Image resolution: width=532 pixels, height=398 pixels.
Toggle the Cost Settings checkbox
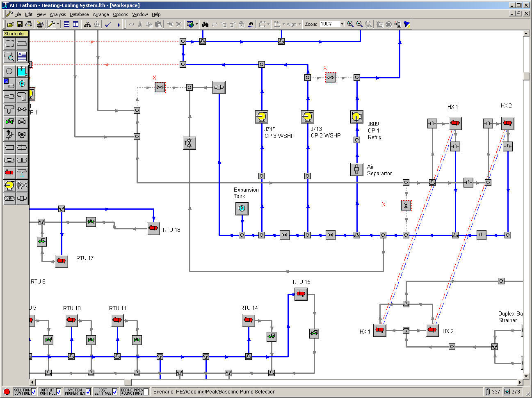pyautogui.click(x=115, y=391)
